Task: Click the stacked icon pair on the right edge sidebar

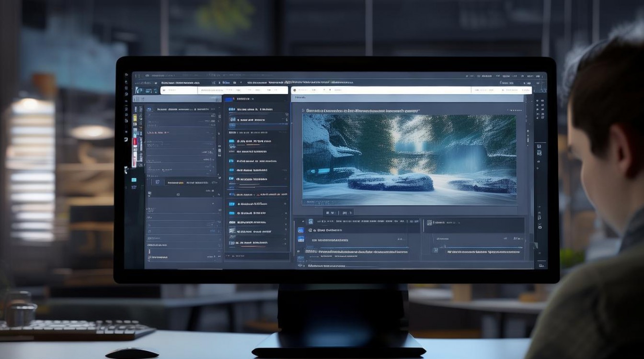Action: pyautogui.click(x=539, y=149)
